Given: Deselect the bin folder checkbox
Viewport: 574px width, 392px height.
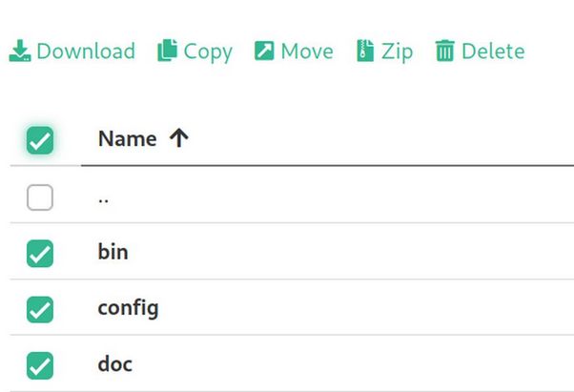Looking at the screenshot, I should 40,254.
